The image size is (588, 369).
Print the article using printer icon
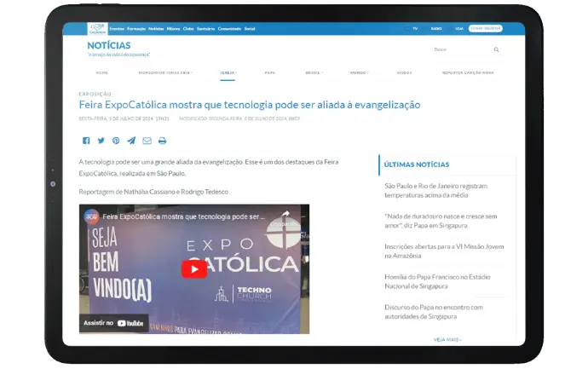pos(162,141)
